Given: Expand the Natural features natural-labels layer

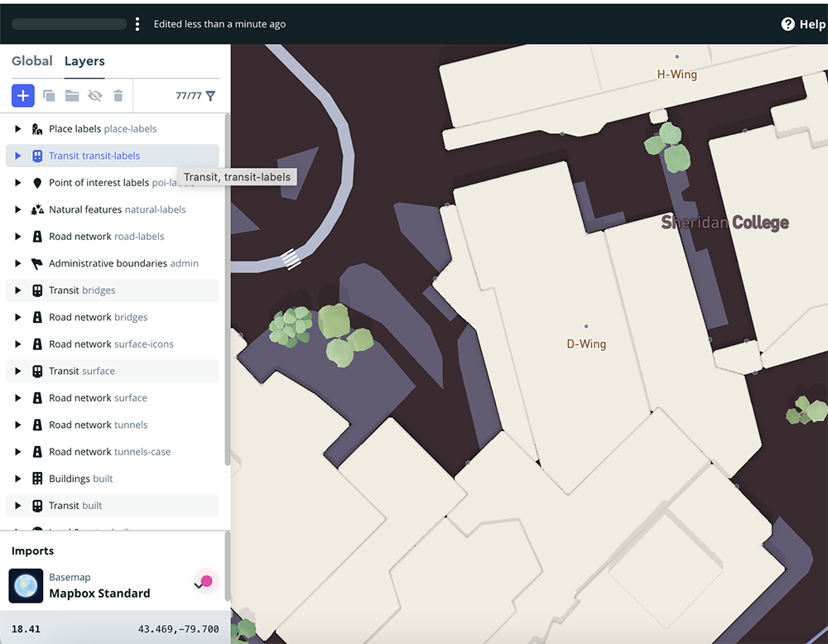Looking at the screenshot, I should pos(16,209).
